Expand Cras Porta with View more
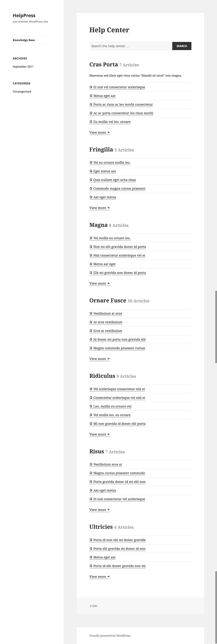Image resolution: width=217 pixels, height=644 pixels. (99, 132)
